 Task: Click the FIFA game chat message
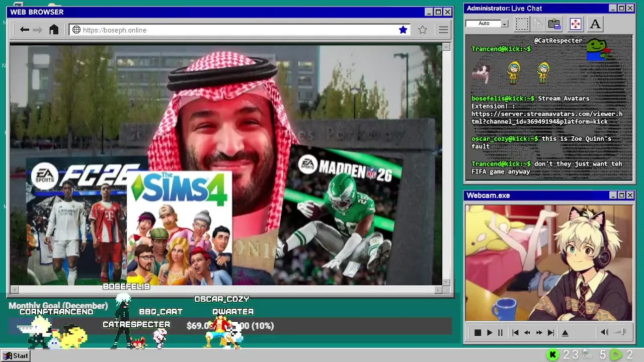(547, 167)
